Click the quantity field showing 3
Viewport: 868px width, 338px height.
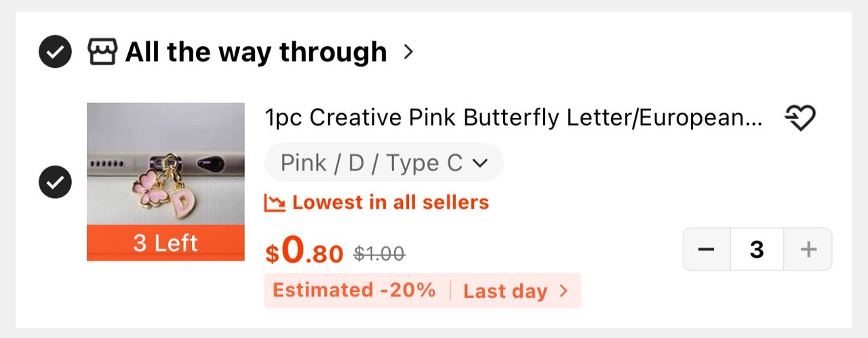pyautogui.click(x=757, y=250)
